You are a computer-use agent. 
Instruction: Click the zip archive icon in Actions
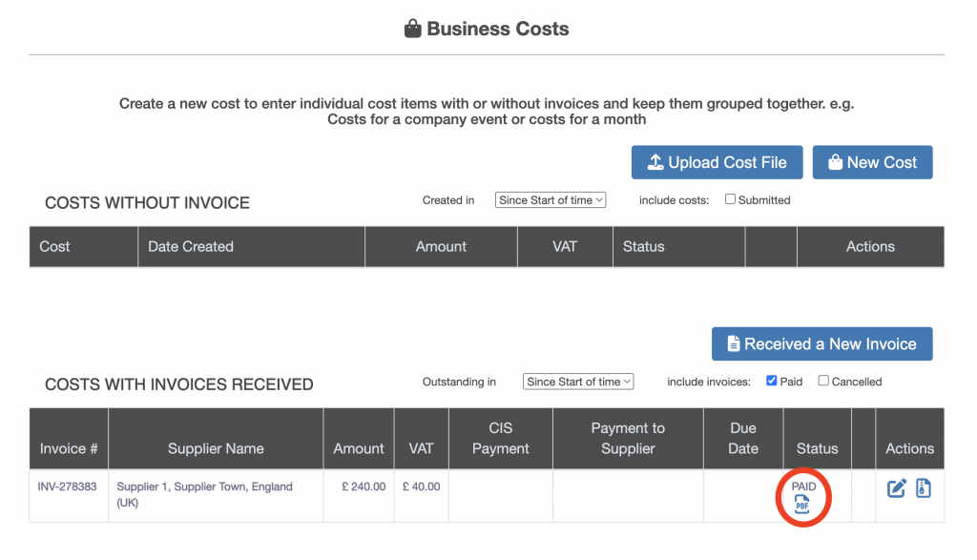click(x=923, y=488)
